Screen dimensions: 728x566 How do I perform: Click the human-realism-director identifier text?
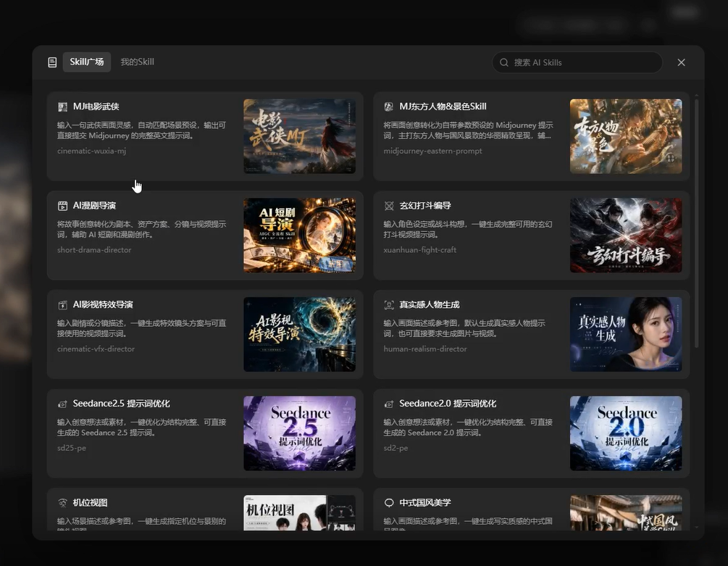(425, 349)
